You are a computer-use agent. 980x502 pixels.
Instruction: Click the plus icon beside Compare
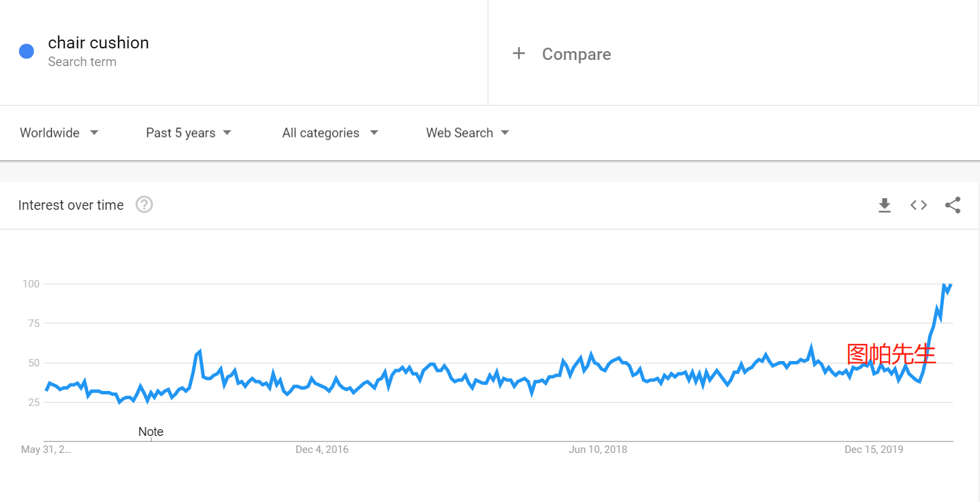coord(519,54)
